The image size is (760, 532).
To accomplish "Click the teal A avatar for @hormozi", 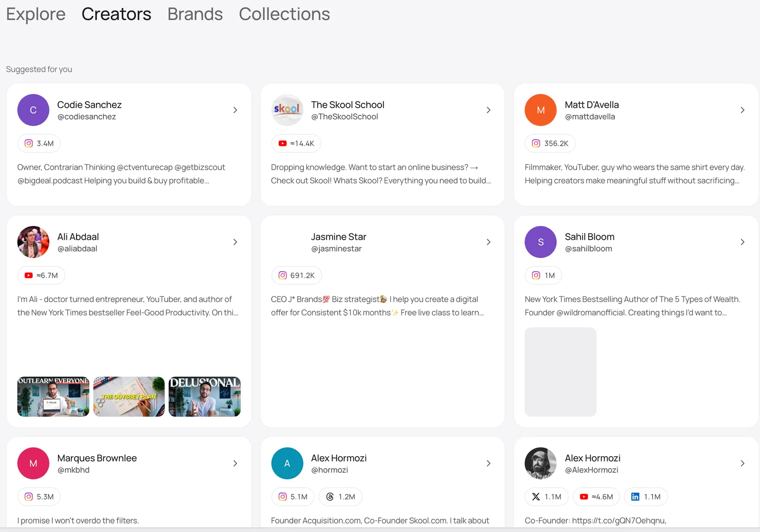I will pyautogui.click(x=287, y=464).
